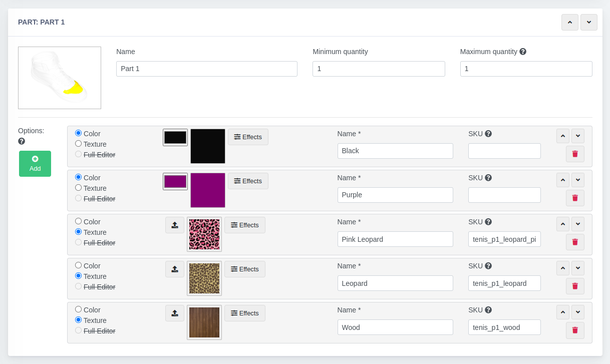The image size is (610, 364).
Task: Open Effects for the Wood texture
Action: point(244,313)
